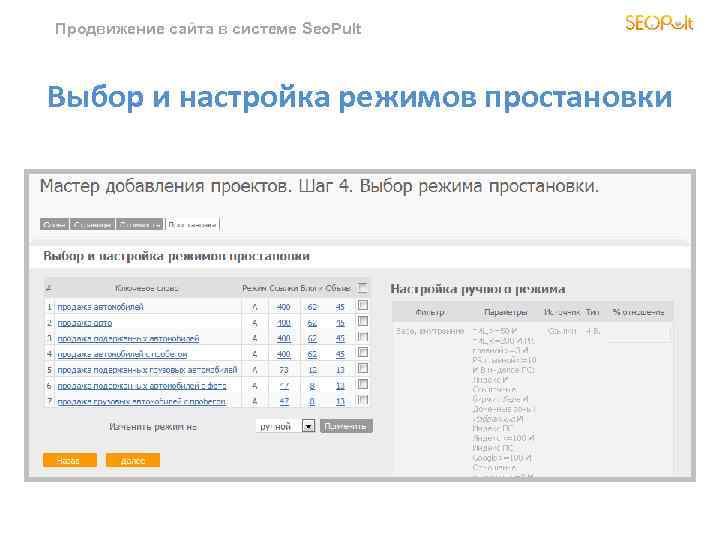Click filter row name in manual mode table
This screenshot has height=540, width=720.
[430, 331]
